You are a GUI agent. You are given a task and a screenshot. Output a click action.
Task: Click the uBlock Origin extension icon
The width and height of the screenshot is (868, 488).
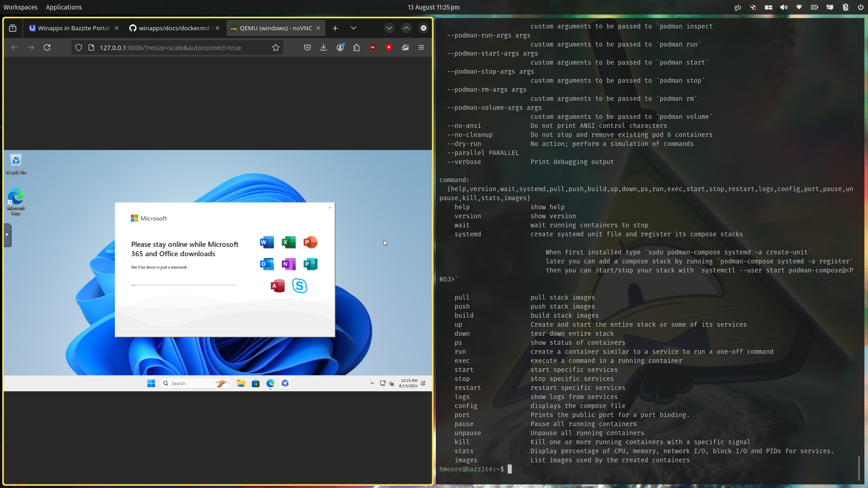click(373, 47)
